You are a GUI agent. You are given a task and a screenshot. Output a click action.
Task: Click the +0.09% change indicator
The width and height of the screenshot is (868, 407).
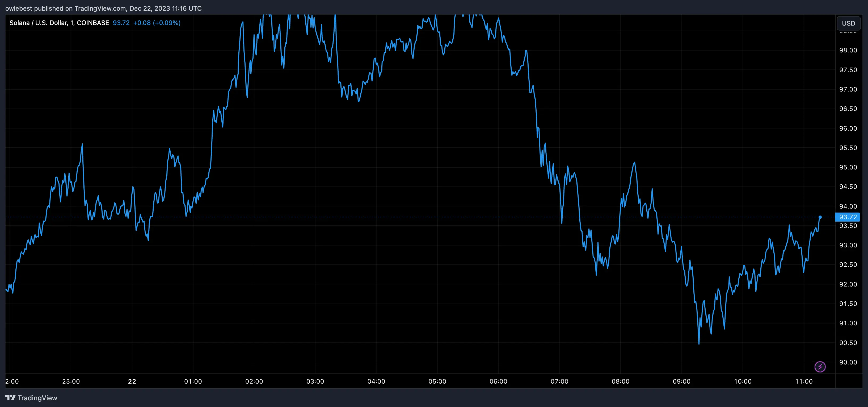[x=166, y=23]
